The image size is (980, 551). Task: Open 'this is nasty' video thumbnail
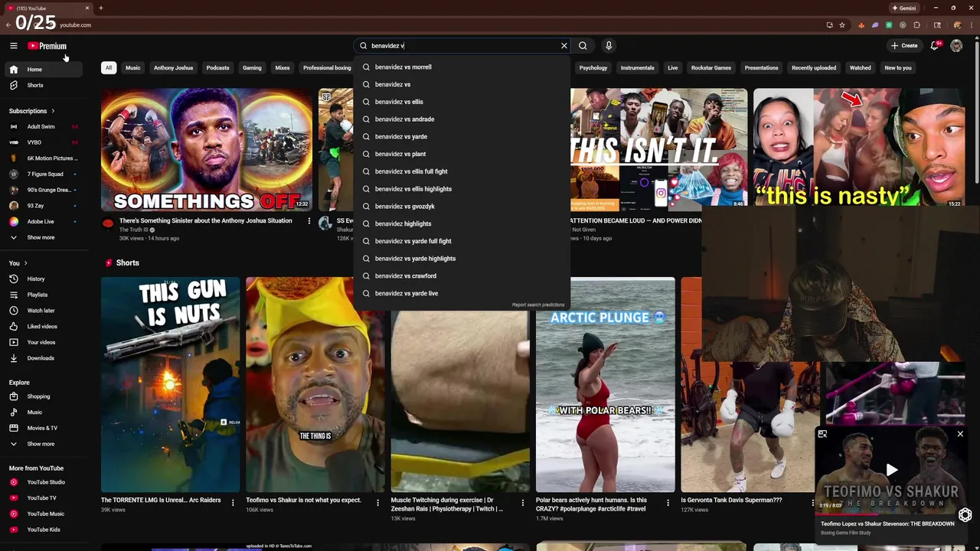[859, 148]
